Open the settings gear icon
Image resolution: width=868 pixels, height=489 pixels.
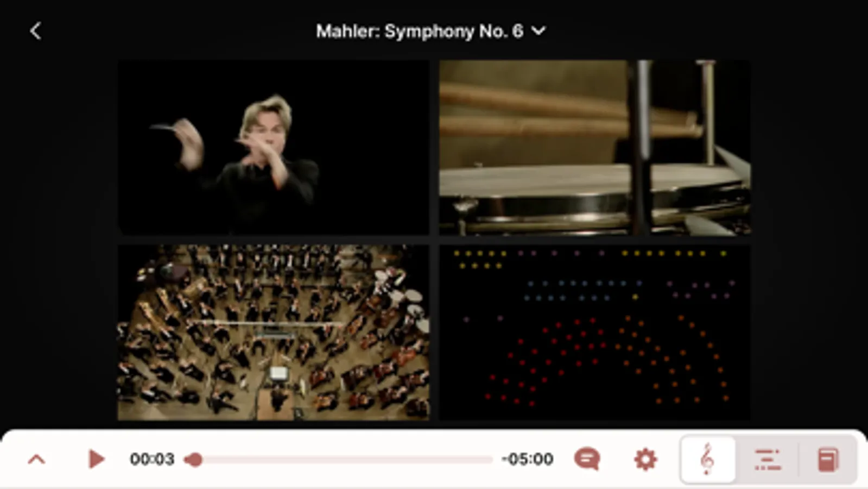[645, 459]
